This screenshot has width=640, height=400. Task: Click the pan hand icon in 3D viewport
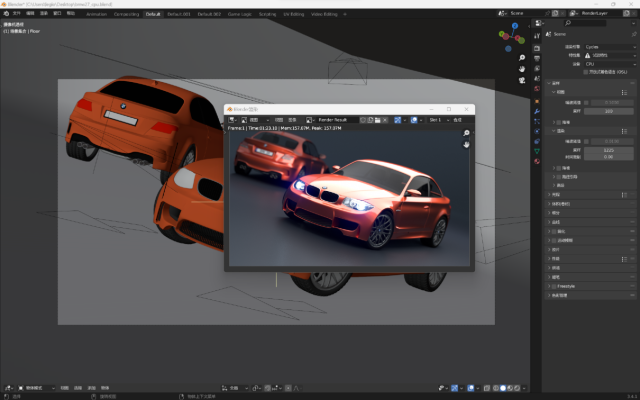click(522, 71)
